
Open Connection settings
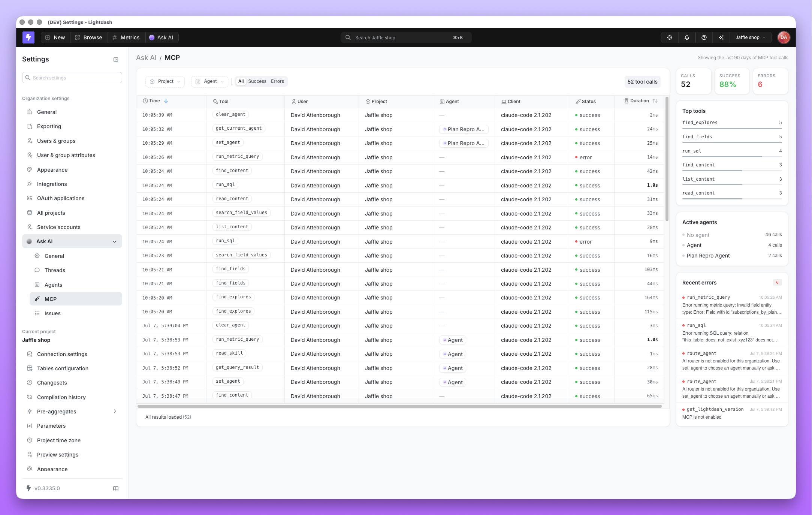click(72, 354)
